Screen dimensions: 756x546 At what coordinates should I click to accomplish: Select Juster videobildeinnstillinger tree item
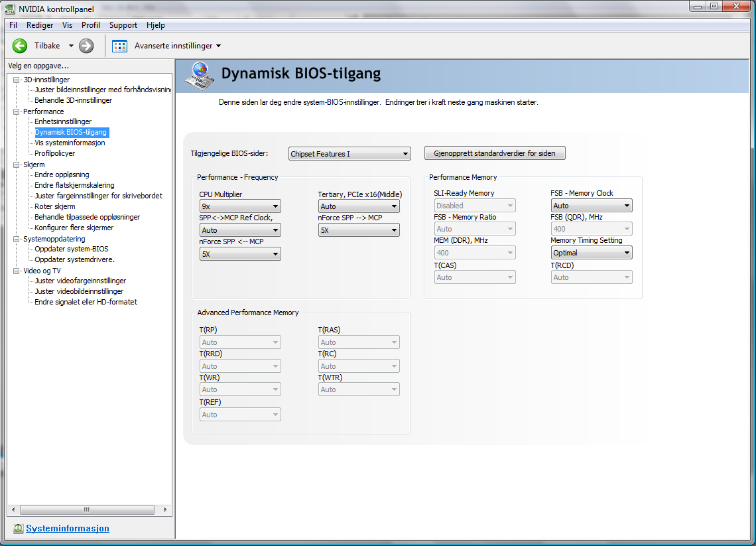pos(79,291)
